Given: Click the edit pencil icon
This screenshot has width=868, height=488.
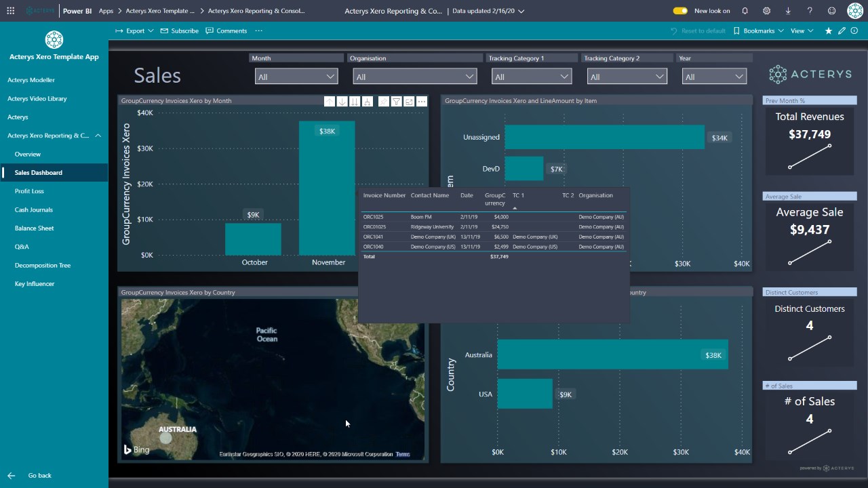Looking at the screenshot, I should (x=842, y=30).
